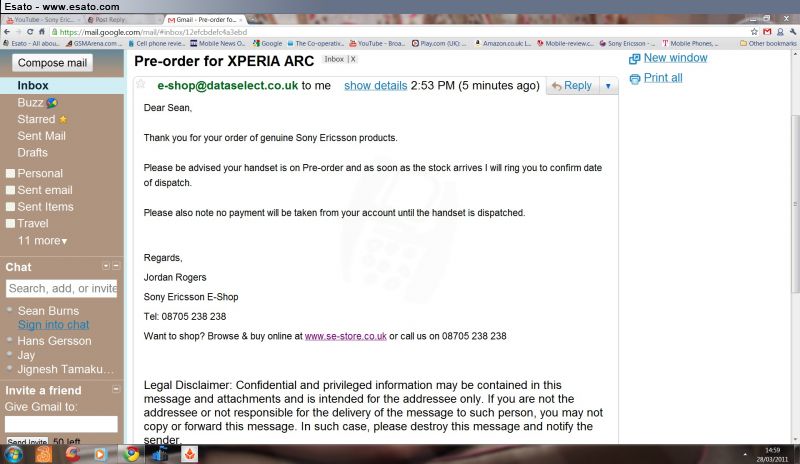800x464 pixels.
Task: Open the Drafts folder
Action: click(32, 153)
